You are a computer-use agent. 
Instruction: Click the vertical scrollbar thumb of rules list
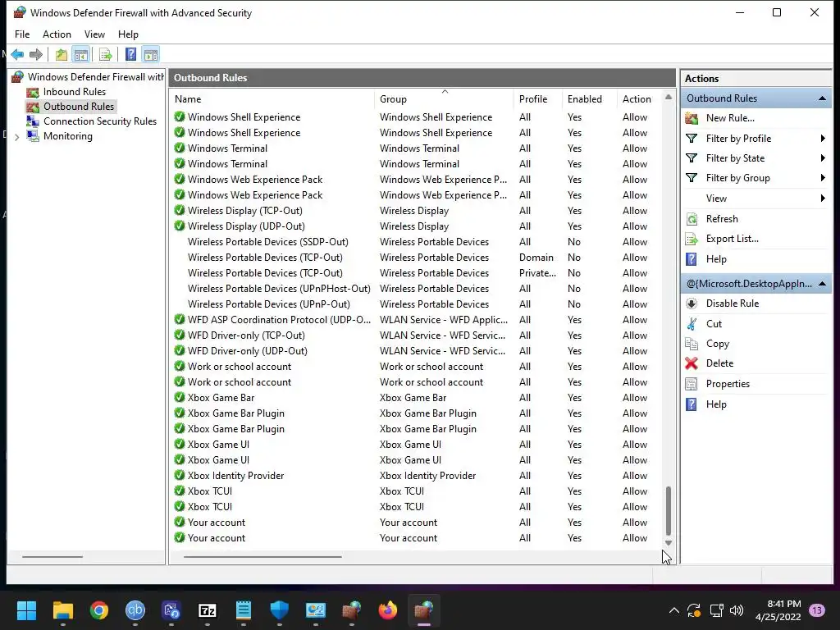click(668, 510)
